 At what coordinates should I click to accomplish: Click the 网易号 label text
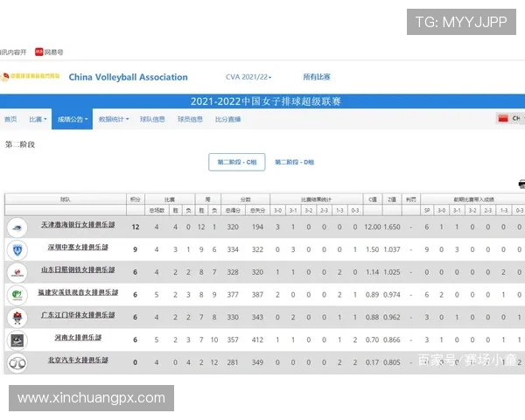click(53, 52)
